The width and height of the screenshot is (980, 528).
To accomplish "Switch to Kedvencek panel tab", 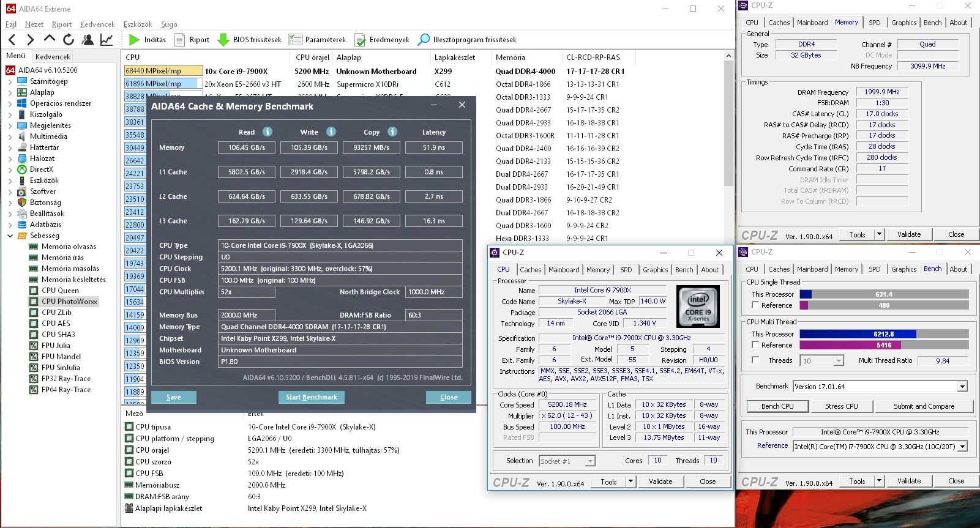I will click(53, 56).
